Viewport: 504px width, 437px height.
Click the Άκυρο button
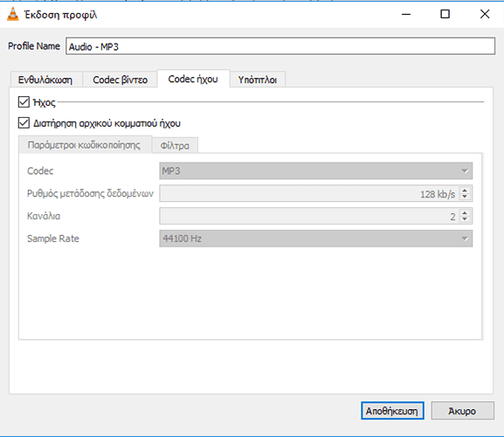[x=462, y=411]
